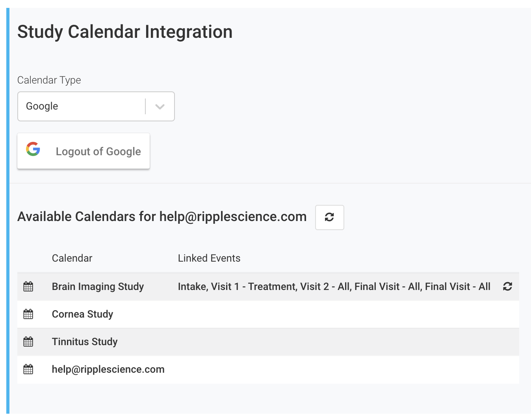The width and height of the screenshot is (531, 420).
Task: Open the Calendar Type dropdown arrow
Action: tap(160, 106)
